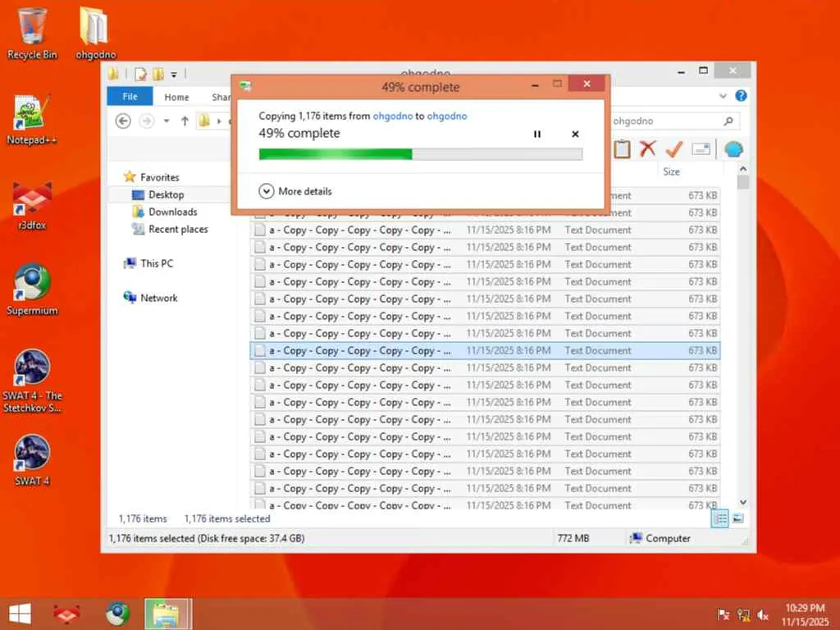The height and width of the screenshot is (630, 840).
Task: Click the scroll down arrow in file list
Action: [x=743, y=502]
